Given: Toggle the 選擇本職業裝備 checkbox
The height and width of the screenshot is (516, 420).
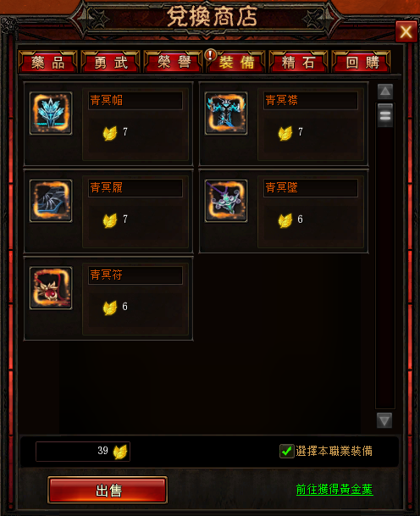Looking at the screenshot, I should 286,451.
